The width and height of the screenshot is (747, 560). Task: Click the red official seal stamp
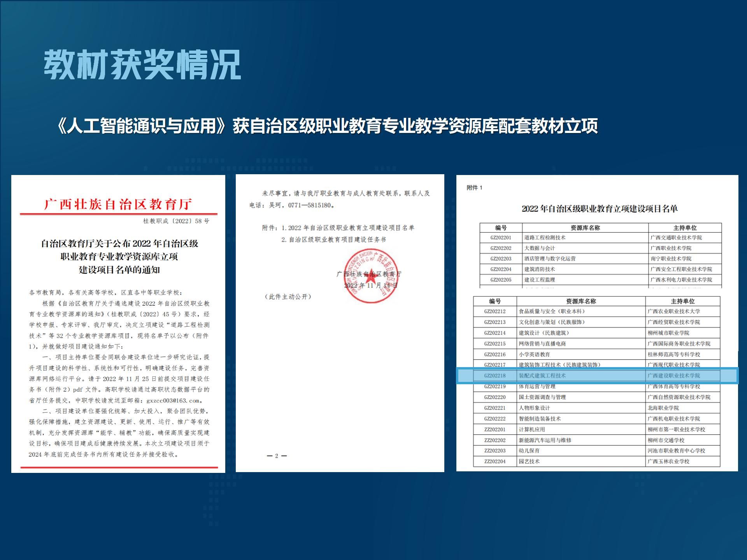(371, 275)
